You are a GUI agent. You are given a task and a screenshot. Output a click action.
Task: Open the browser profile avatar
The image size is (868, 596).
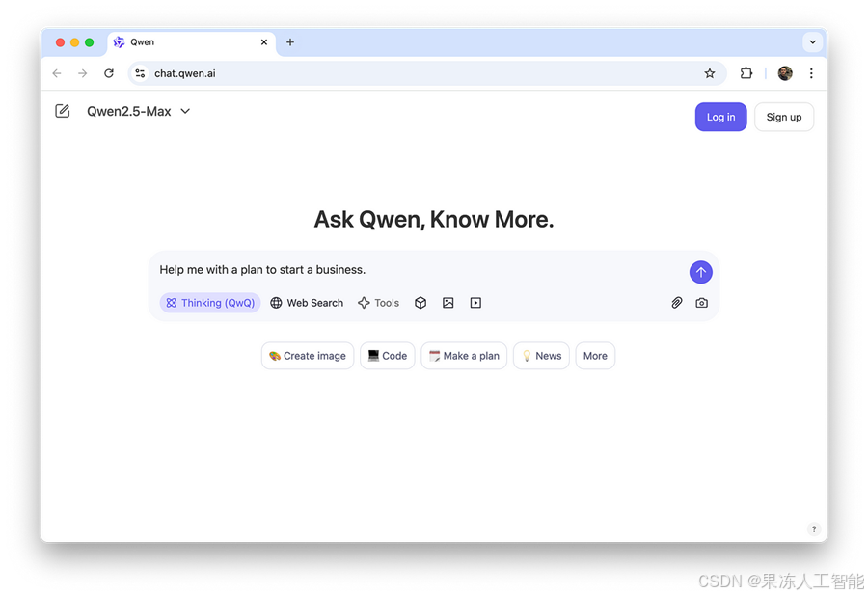(x=785, y=73)
